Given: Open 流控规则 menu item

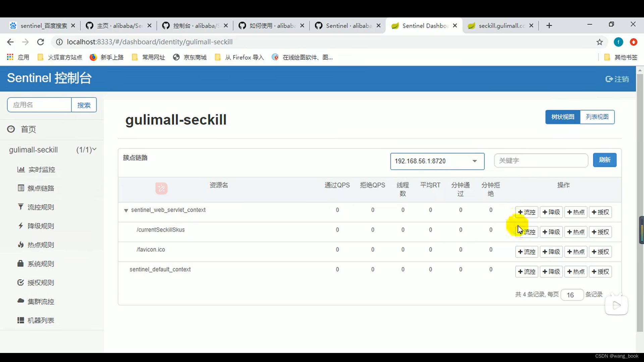Looking at the screenshot, I should point(36,207).
